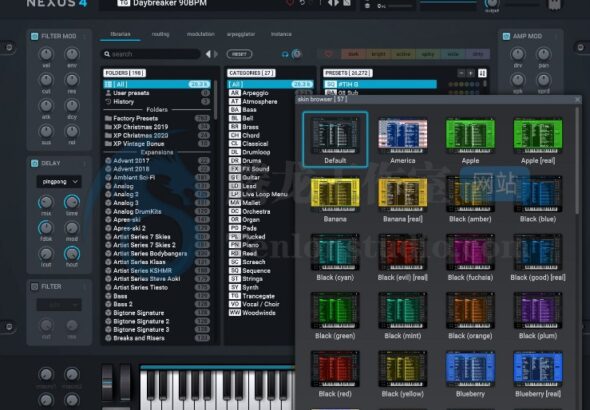Click the DELAY fdbk knob
590x410 pixels.
click(46, 228)
